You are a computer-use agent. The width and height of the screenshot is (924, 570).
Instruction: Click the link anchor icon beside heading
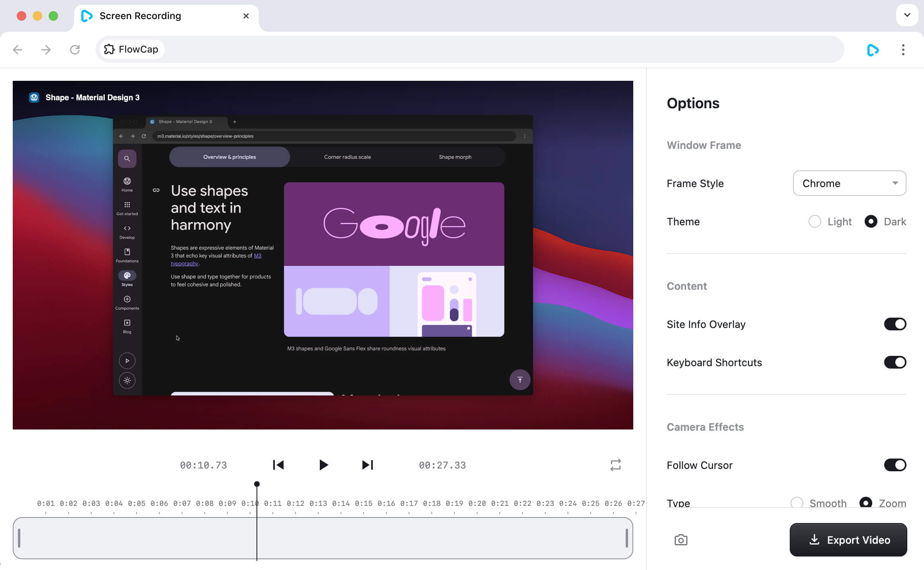[156, 190]
